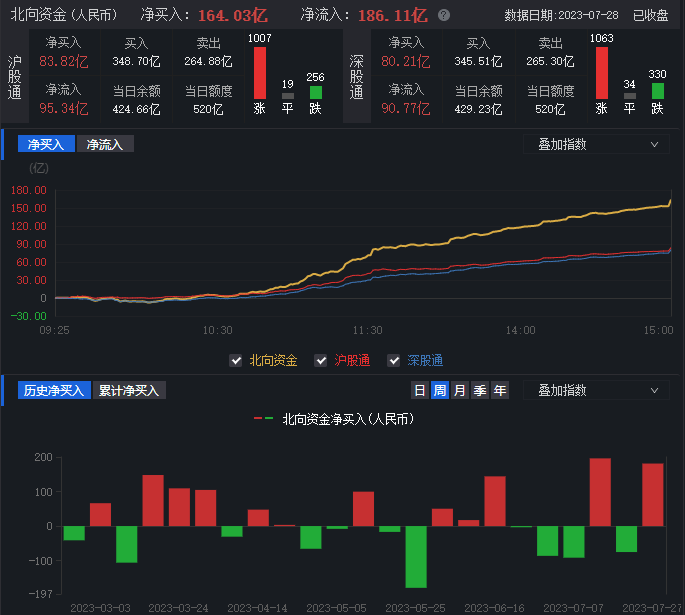Click the gray 平 bar under 沪股通
The image size is (685, 615).
click(288, 96)
